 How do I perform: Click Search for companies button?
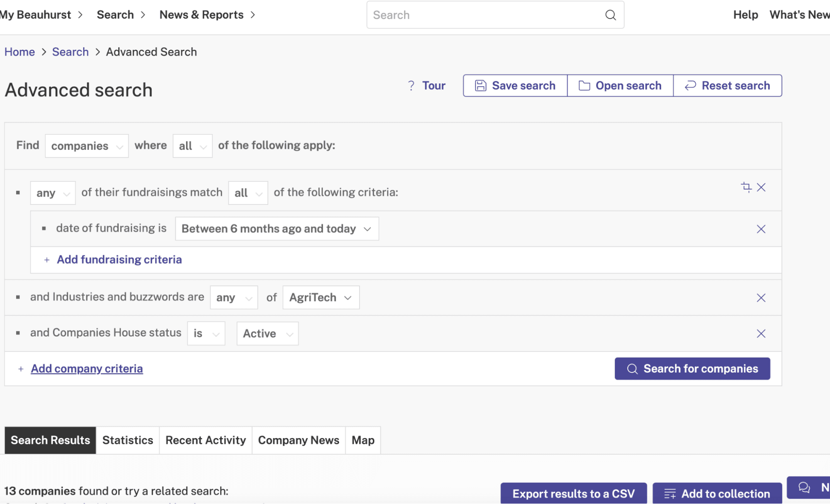tap(692, 369)
